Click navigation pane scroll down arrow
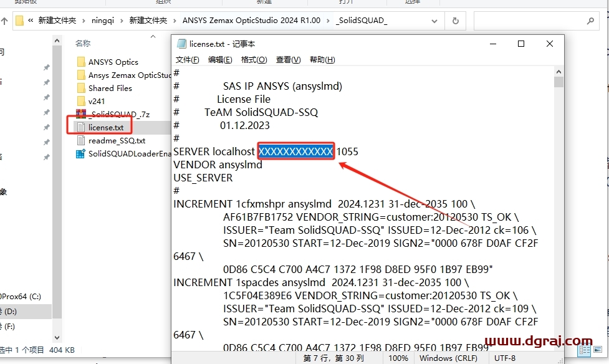 coord(57,338)
